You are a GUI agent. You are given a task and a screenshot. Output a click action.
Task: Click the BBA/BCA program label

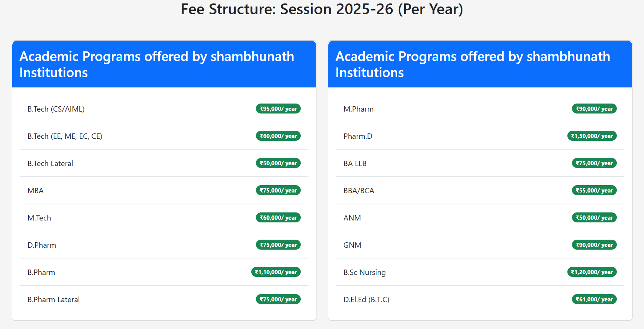click(x=359, y=191)
